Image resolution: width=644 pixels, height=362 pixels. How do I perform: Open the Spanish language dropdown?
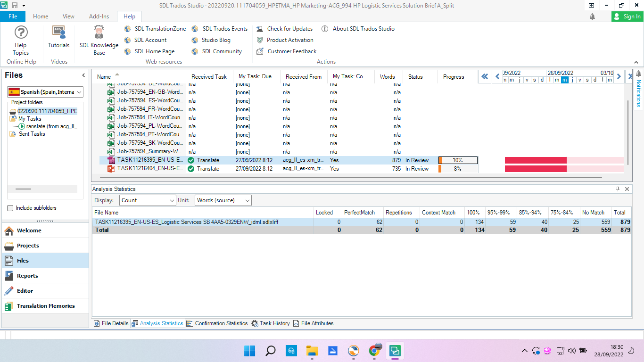(x=45, y=92)
